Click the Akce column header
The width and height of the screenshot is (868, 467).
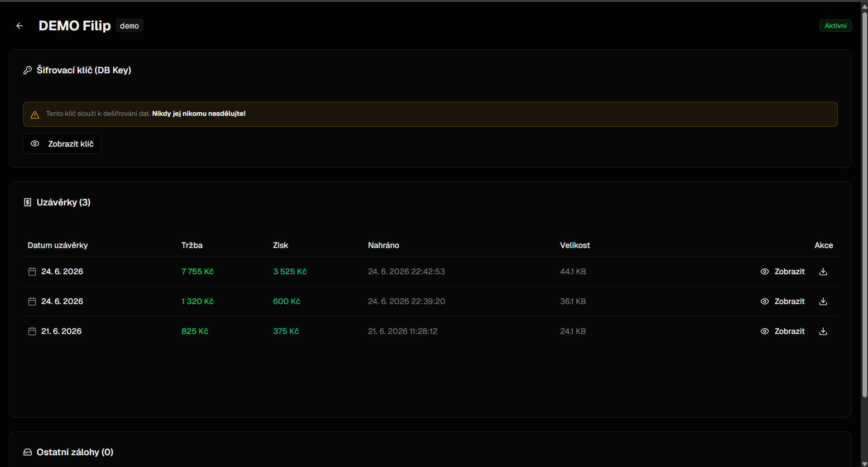[x=824, y=245]
